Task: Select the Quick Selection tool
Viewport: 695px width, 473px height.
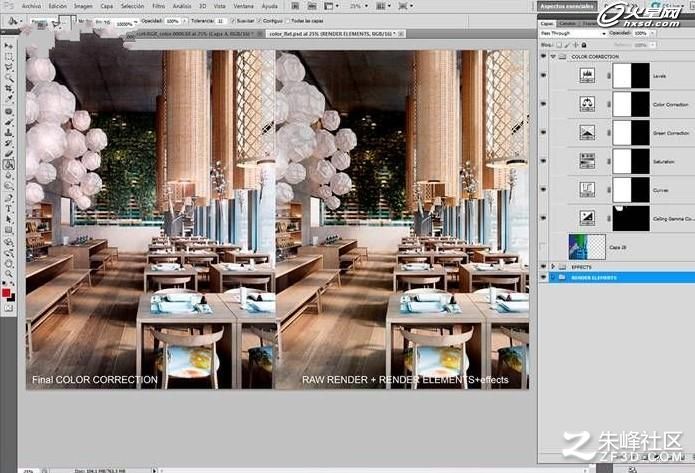Action: click(x=8, y=78)
